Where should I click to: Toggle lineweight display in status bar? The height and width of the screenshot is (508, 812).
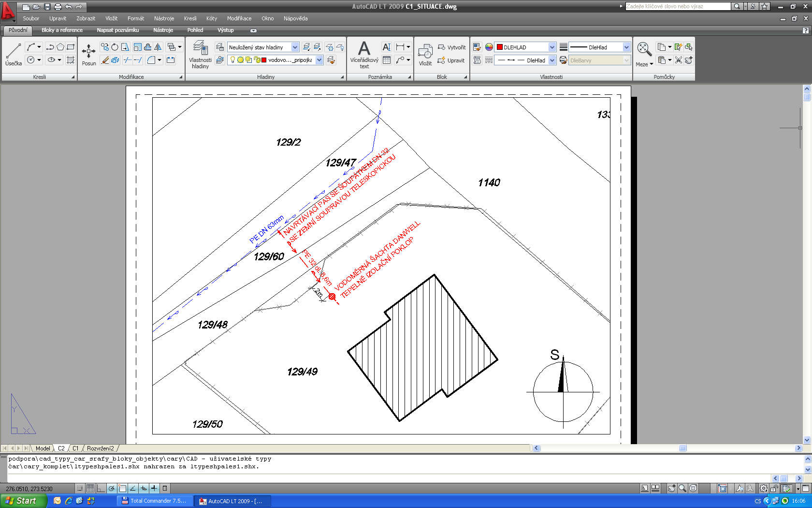[x=154, y=488]
